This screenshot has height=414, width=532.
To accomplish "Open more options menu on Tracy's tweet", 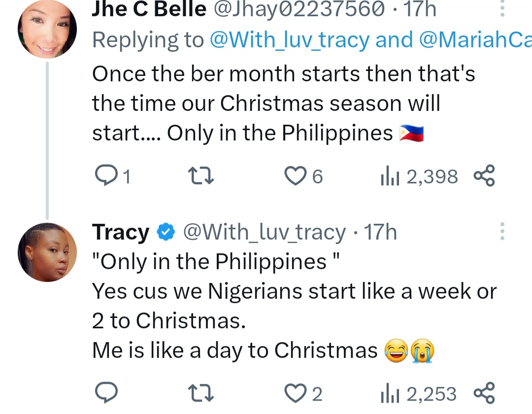I will (502, 231).
